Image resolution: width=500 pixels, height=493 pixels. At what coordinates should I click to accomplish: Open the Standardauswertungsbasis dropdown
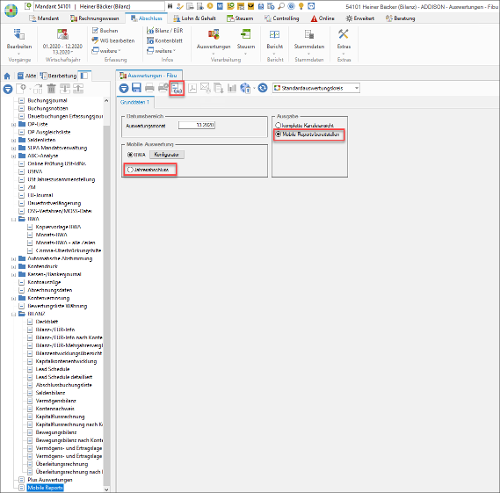coord(316,88)
